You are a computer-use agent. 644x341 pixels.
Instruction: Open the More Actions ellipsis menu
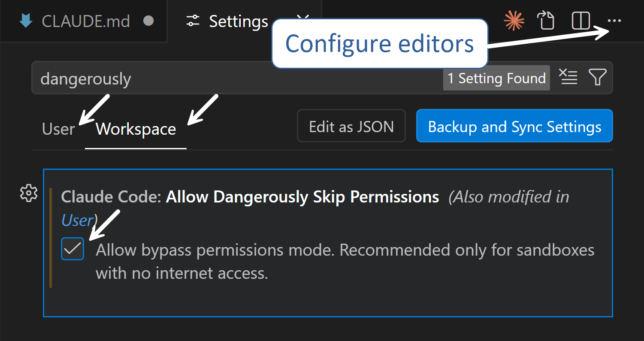click(x=614, y=21)
